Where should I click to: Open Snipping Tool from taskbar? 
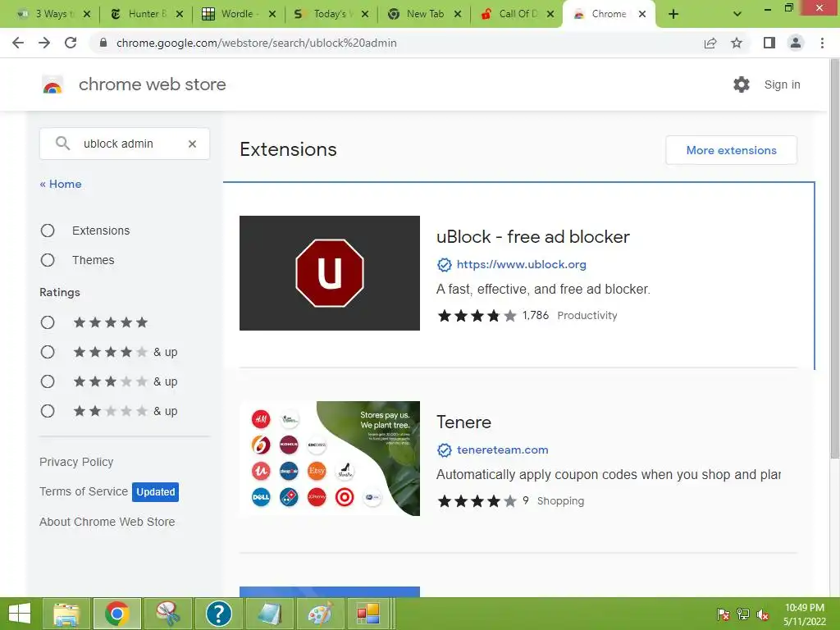167,614
